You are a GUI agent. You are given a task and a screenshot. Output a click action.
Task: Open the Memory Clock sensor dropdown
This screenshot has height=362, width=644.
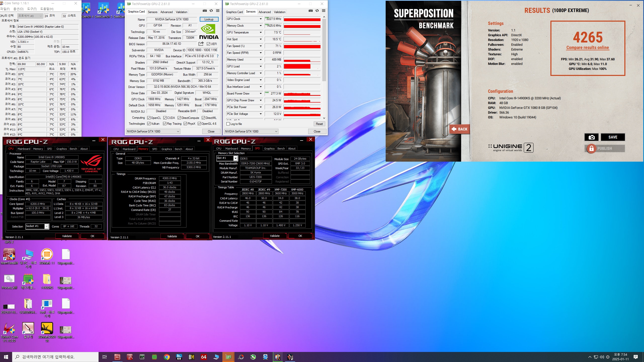coord(261,26)
